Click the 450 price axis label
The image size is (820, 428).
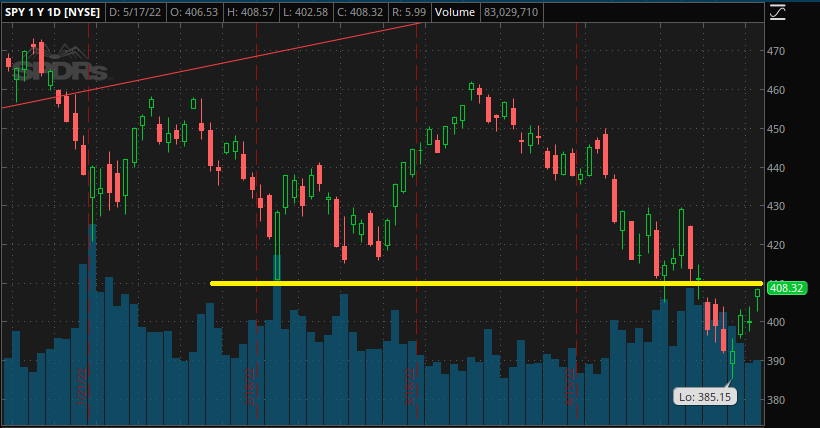776,129
